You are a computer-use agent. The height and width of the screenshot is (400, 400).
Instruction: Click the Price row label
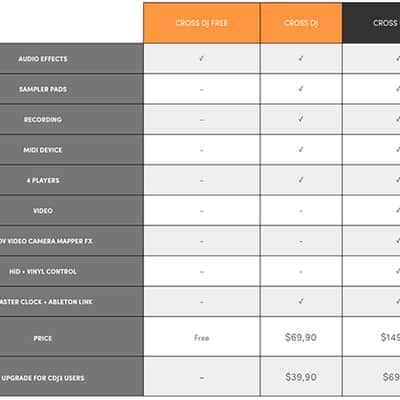tap(43, 338)
